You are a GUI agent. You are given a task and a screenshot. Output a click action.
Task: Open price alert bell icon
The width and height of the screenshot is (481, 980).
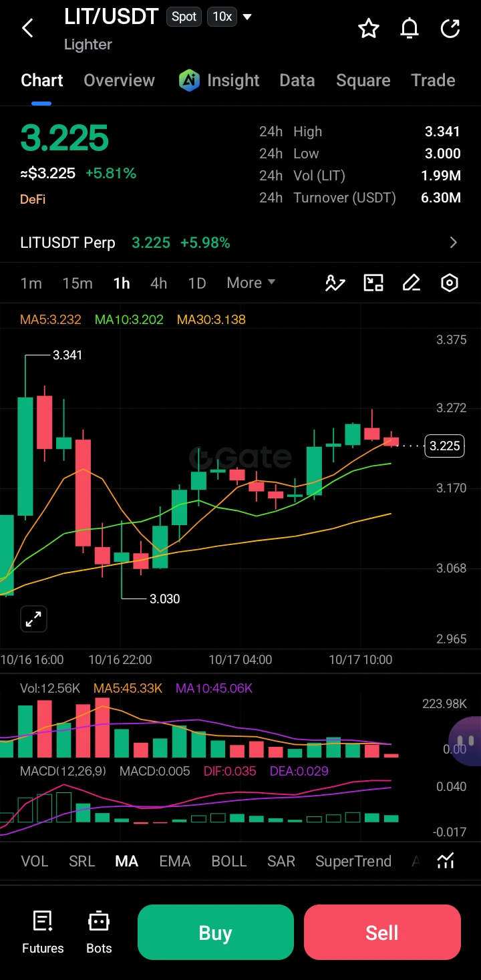point(410,28)
